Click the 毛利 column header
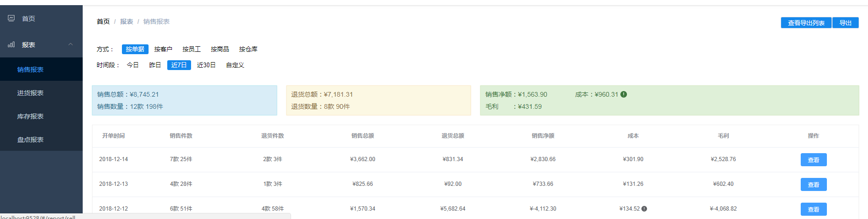Image resolution: width=868 pixels, height=219 pixels. pyautogui.click(x=723, y=136)
